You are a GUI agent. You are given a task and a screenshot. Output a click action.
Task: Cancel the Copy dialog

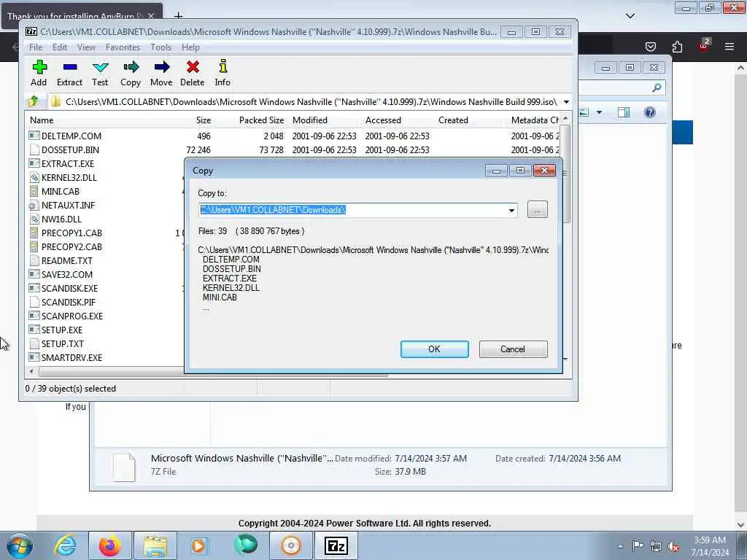point(513,349)
